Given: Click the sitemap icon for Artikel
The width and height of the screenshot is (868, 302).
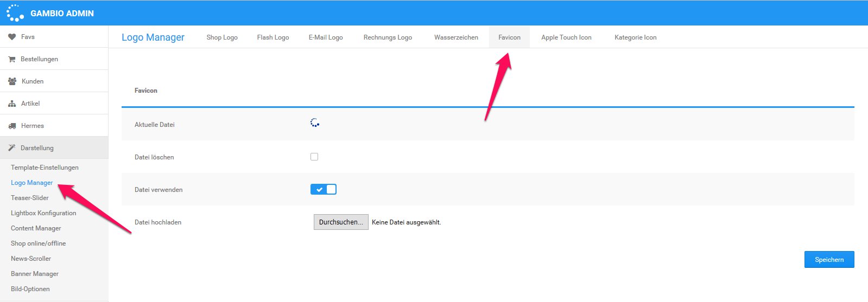Looking at the screenshot, I should (x=12, y=104).
